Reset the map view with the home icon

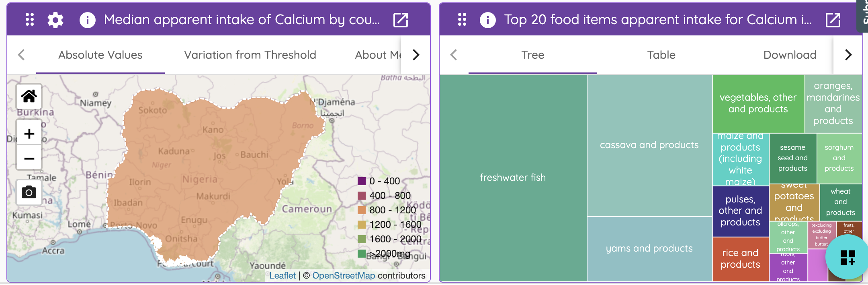point(29,96)
